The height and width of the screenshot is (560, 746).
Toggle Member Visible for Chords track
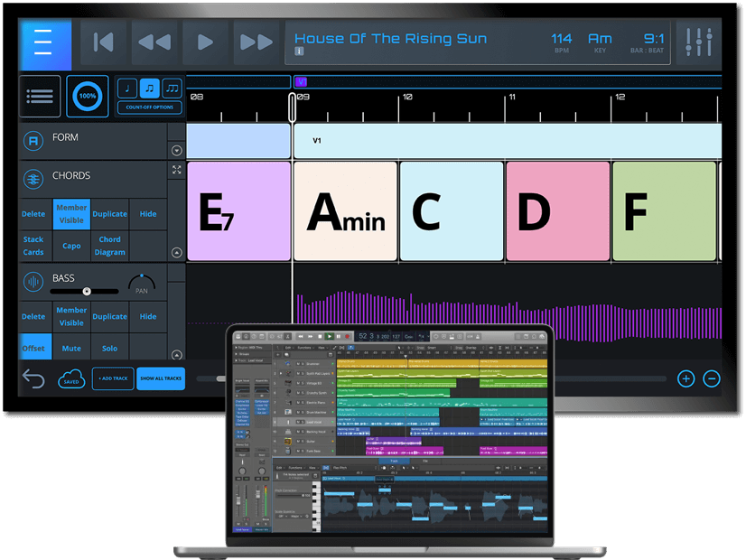[x=71, y=214]
